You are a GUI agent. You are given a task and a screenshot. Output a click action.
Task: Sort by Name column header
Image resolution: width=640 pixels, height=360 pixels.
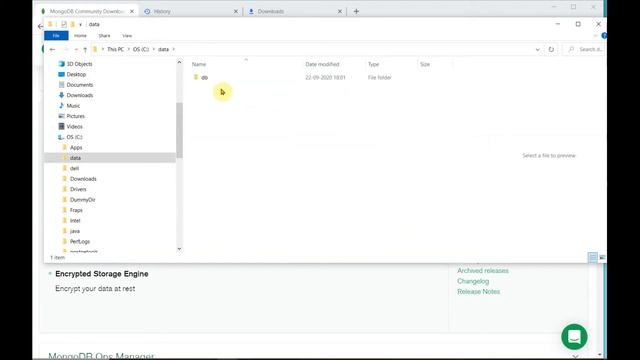[x=199, y=64]
